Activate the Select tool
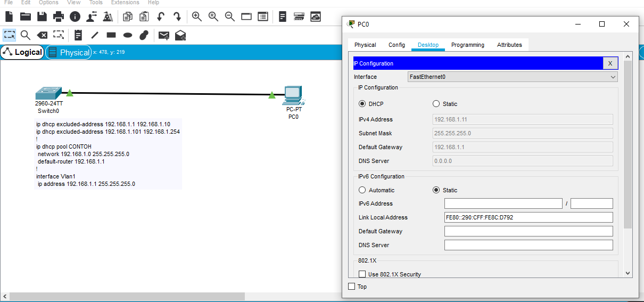The width and height of the screenshot is (644, 302). tap(9, 35)
